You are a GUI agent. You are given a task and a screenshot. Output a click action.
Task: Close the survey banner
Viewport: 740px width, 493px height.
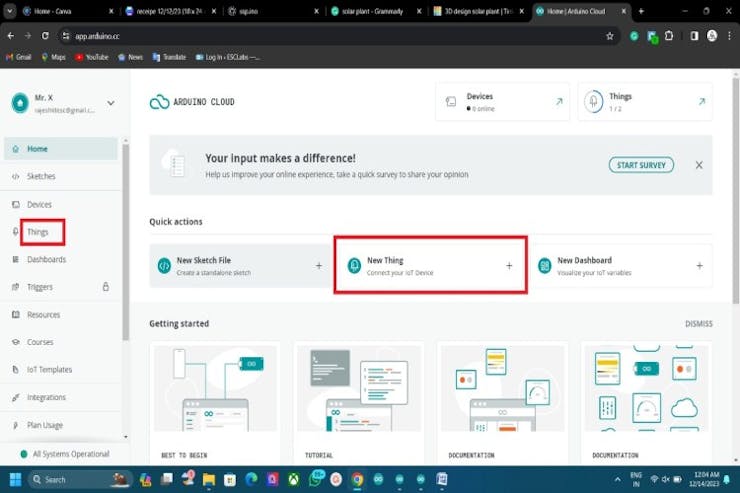point(699,165)
